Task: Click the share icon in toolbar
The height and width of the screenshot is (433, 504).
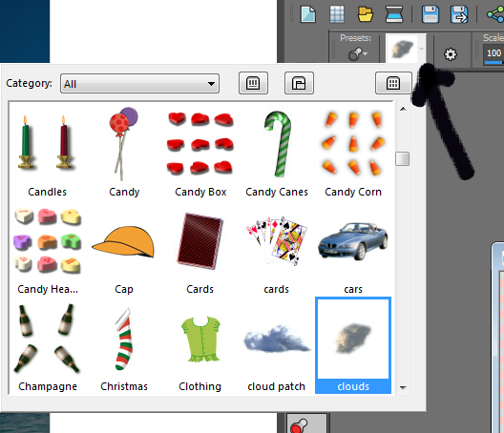Action: [x=495, y=14]
